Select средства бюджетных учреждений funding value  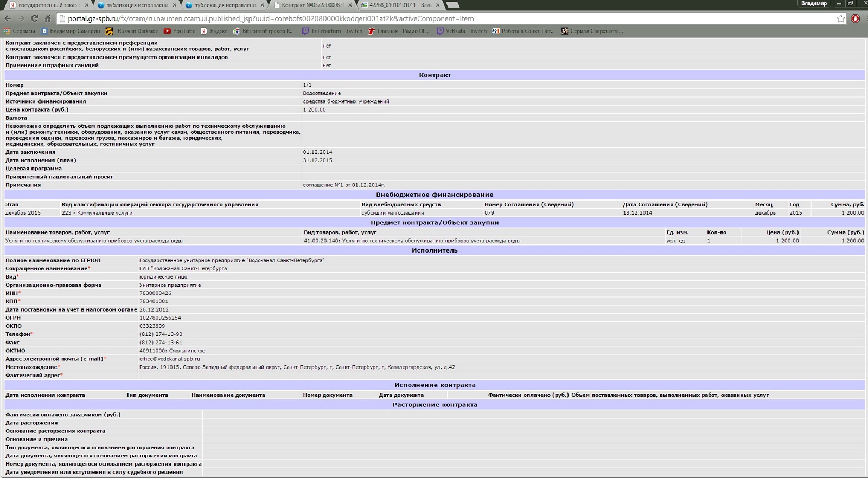pos(346,101)
